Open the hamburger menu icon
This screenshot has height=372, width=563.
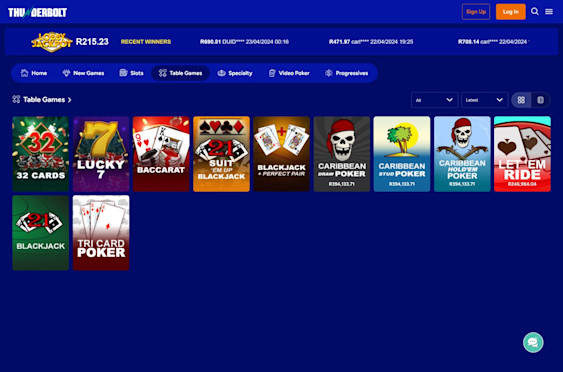[549, 12]
